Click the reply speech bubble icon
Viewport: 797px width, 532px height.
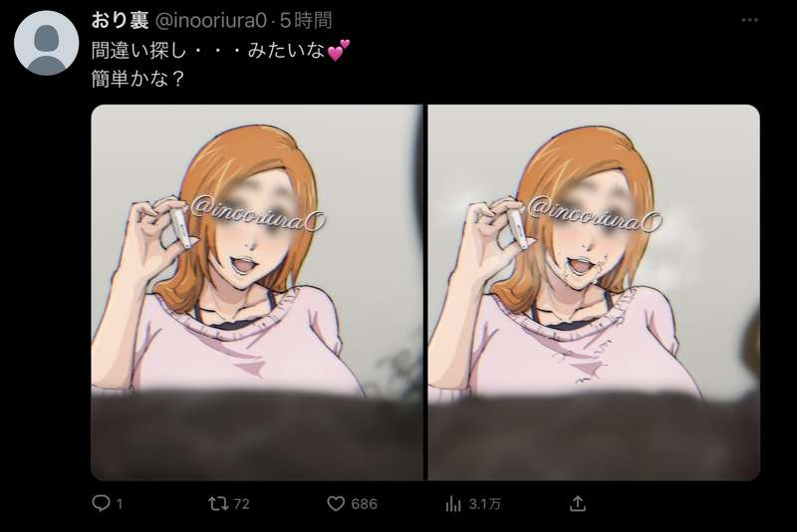click(101, 503)
